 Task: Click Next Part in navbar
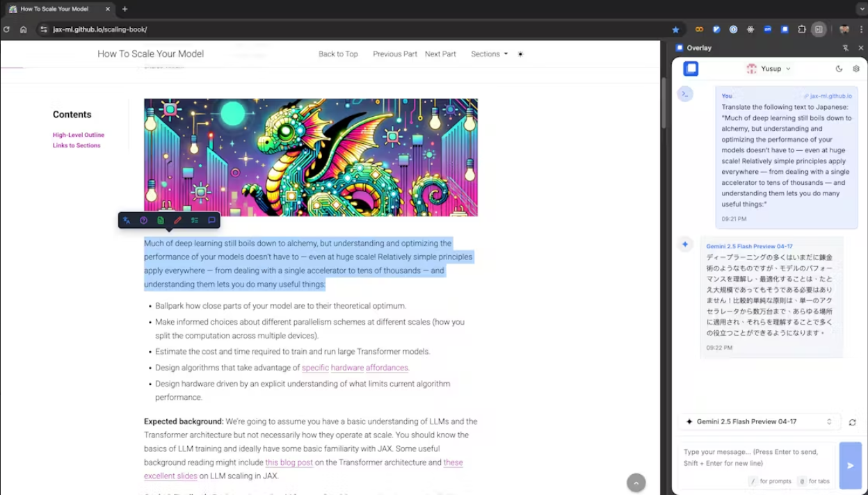[440, 54]
